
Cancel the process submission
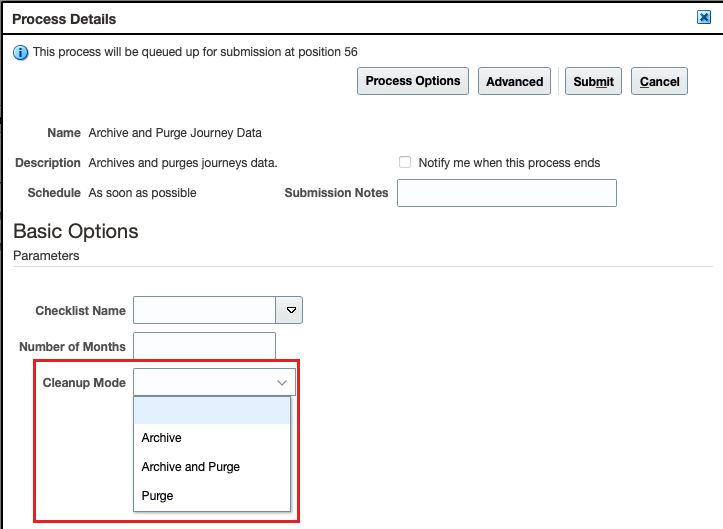click(659, 81)
